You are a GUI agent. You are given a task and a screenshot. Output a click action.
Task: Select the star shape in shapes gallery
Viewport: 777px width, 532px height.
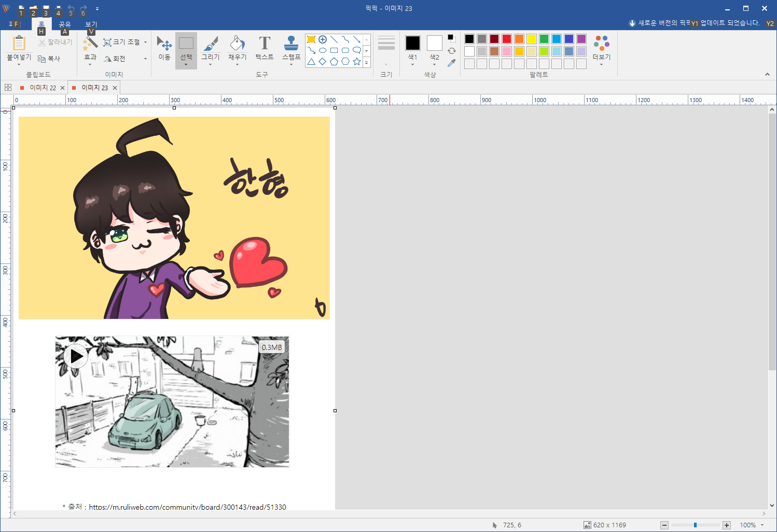click(357, 62)
